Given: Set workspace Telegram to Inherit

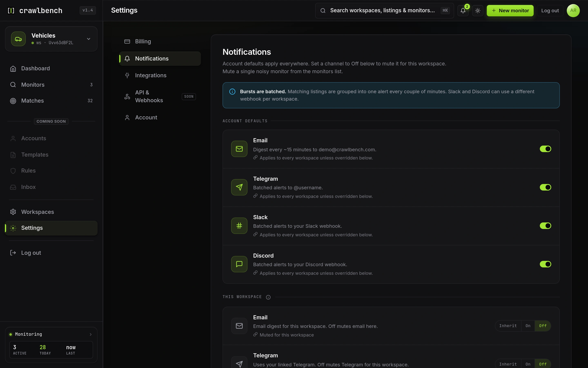Looking at the screenshot, I should tap(508, 364).
